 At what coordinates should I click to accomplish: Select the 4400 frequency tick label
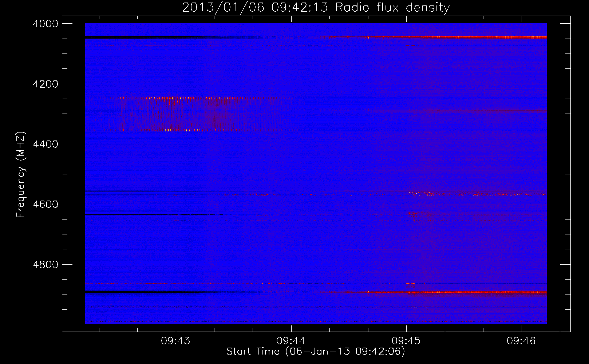pos(46,144)
